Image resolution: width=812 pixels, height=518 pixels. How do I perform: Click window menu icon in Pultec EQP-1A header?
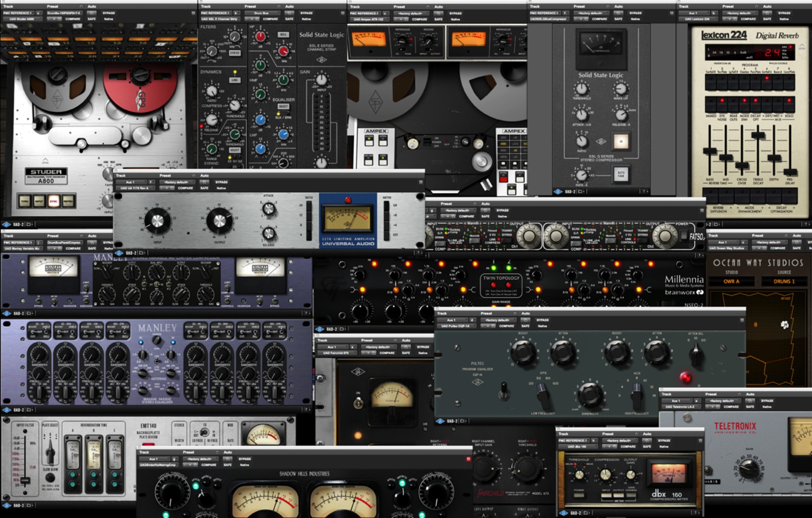click(742, 320)
